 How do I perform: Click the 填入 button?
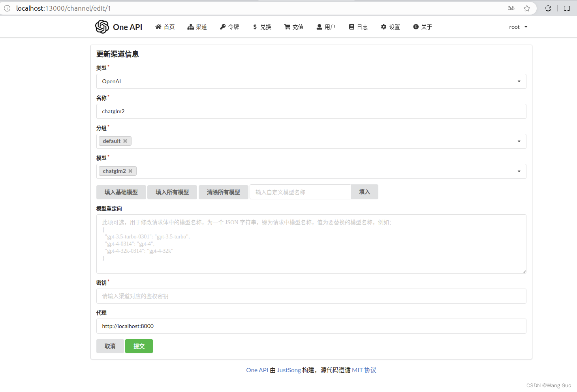(x=365, y=192)
